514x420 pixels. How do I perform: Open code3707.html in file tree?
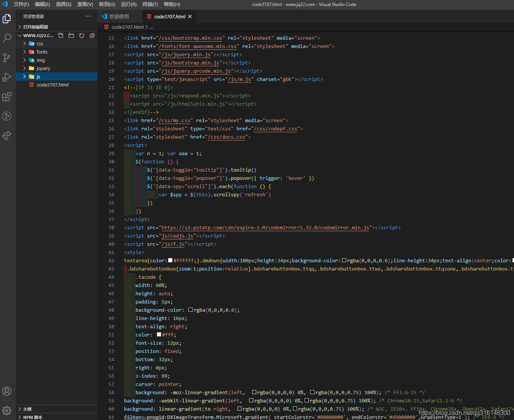(52, 85)
